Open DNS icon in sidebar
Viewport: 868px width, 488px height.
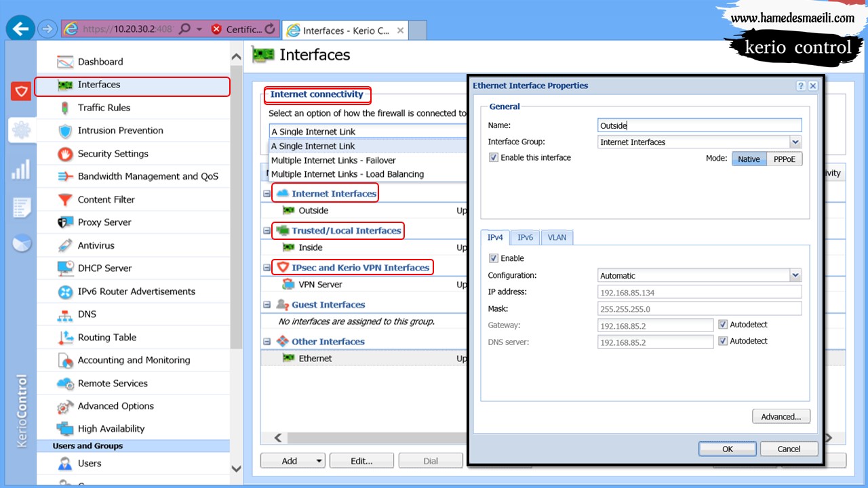[65, 314]
